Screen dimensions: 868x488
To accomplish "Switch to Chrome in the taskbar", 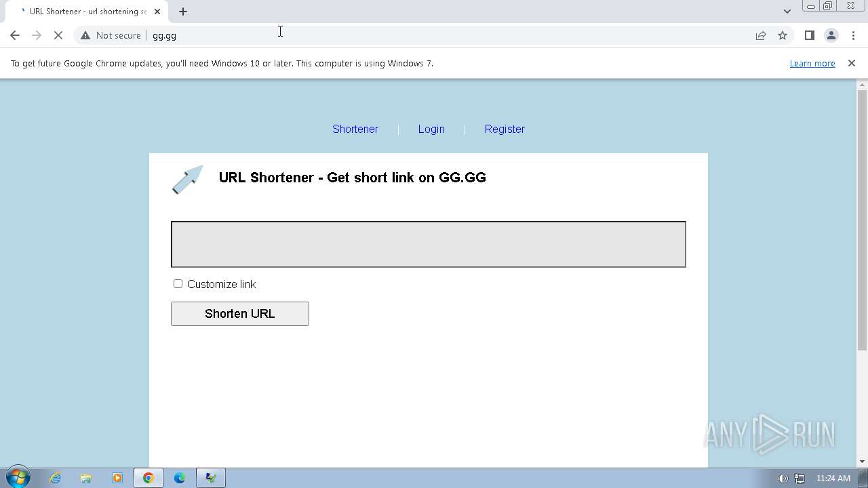I will 149,478.
